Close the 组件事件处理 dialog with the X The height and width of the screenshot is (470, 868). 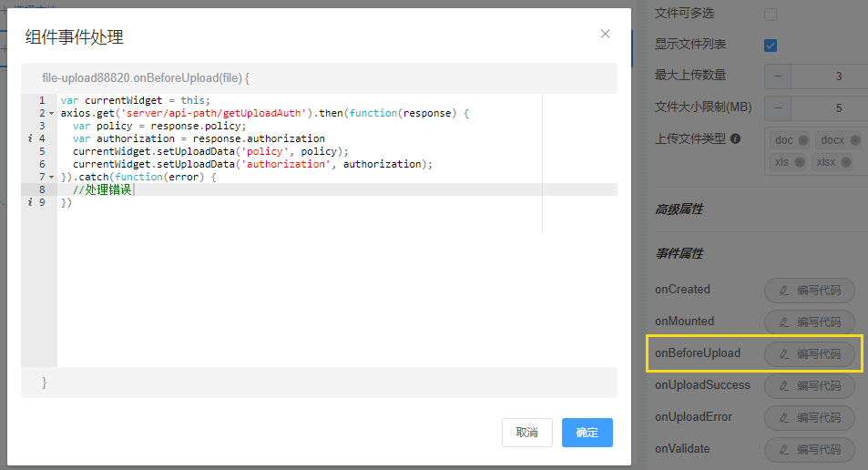605,35
